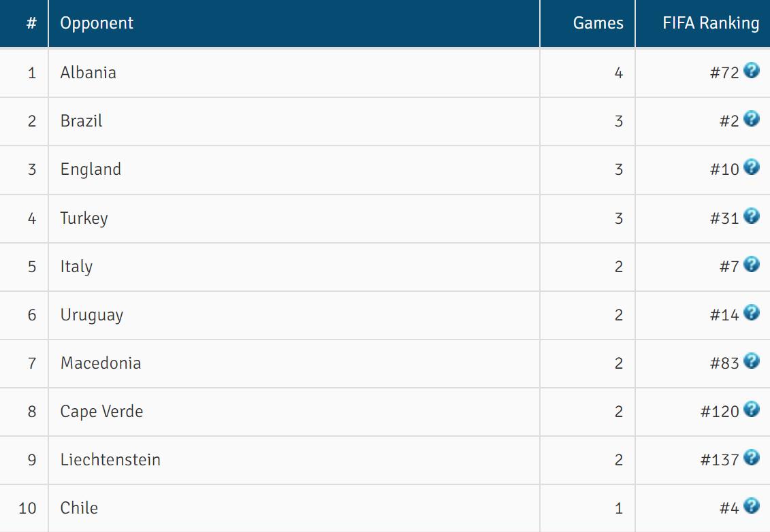Screen dimensions: 770x532
Task: Click the FIFA Ranking column header
Action: pos(710,23)
